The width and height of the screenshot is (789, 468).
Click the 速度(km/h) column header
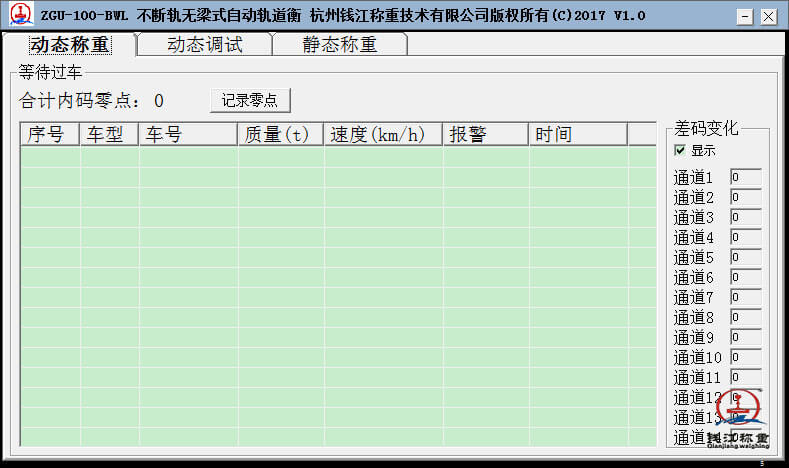pyautogui.click(x=382, y=134)
